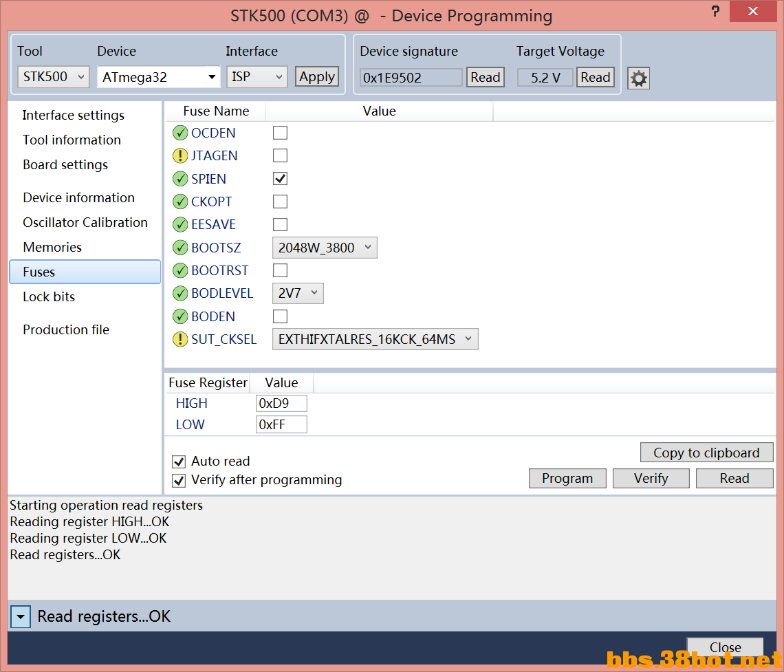Viewport: 784px width, 672px height.
Task: Click the Verify fuses button
Action: point(651,479)
